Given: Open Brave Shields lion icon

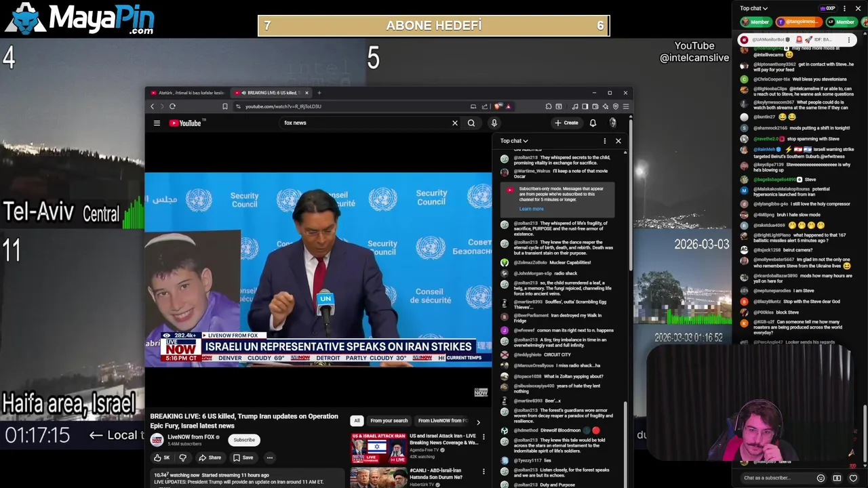Looking at the screenshot, I should [498, 106].
